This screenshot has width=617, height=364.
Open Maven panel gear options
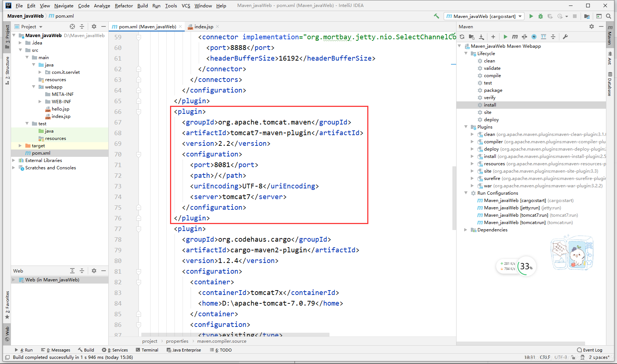tap(592, 26)
